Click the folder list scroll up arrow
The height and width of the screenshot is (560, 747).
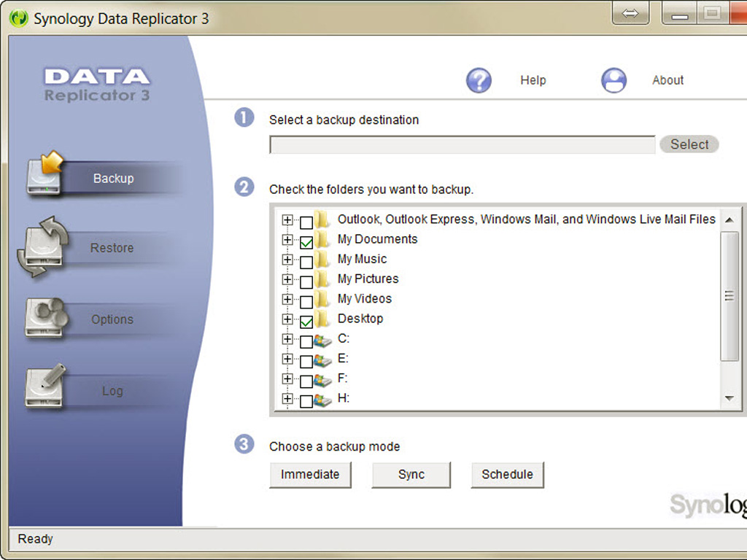point(729,219)
